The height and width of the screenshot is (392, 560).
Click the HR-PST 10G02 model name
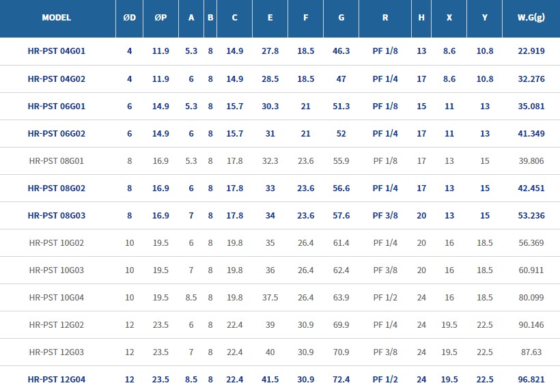tap(57, 243)
